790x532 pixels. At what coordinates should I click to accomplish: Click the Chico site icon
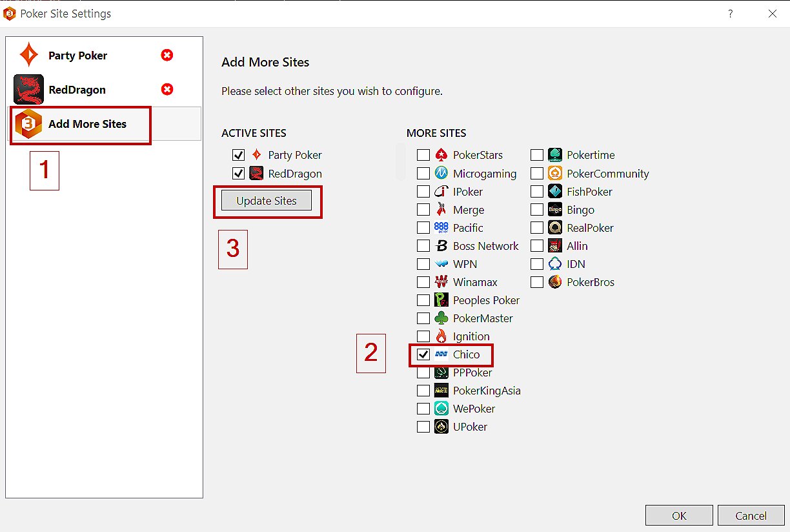(441, 354)
